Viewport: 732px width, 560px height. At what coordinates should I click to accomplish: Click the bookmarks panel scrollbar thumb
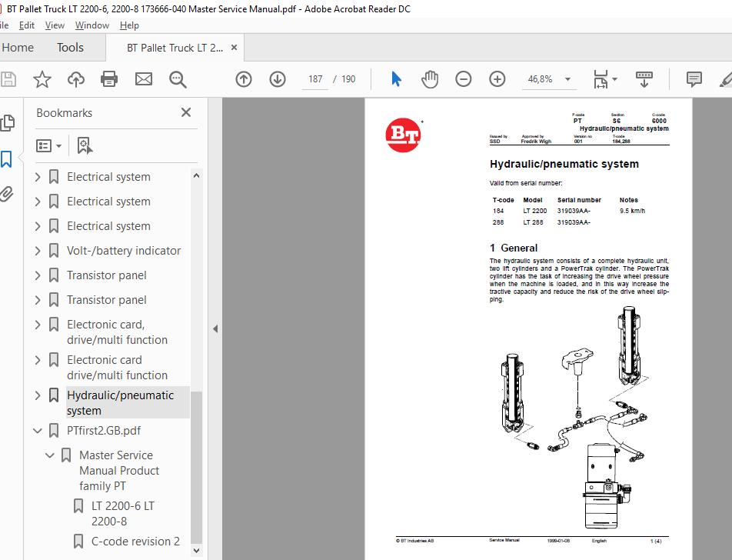(197, 467)
